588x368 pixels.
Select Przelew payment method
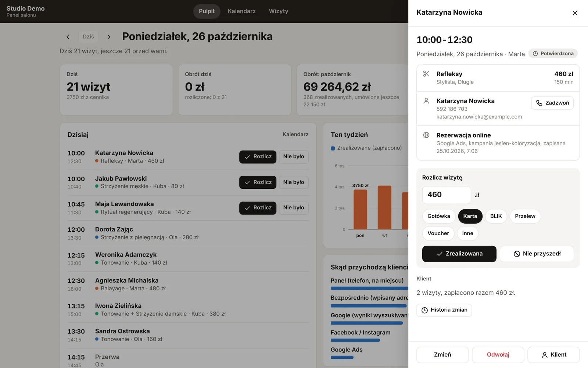[525, 216]
